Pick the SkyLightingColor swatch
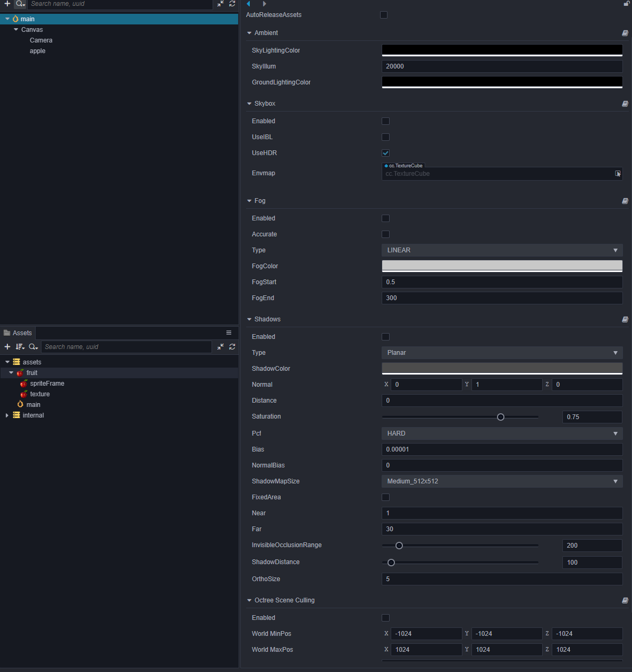This screenshot has height=672, width=632. [x=502, y=50]
